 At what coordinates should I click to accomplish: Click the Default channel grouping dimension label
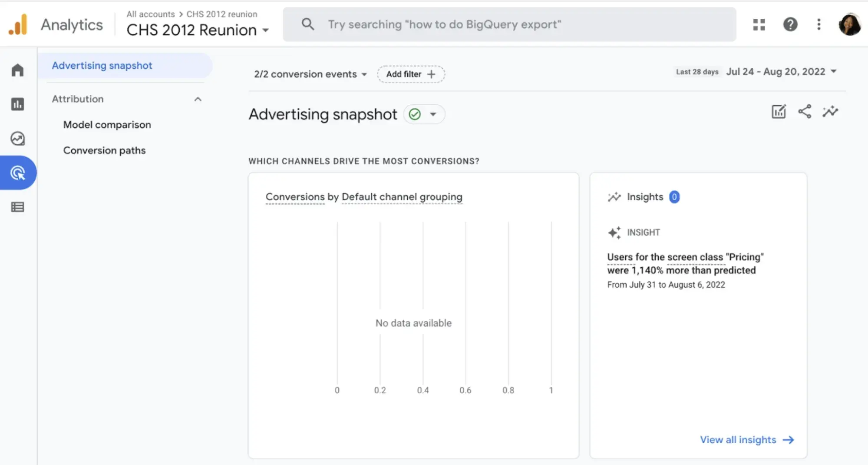pyautogui.click(x=402, y=197)
